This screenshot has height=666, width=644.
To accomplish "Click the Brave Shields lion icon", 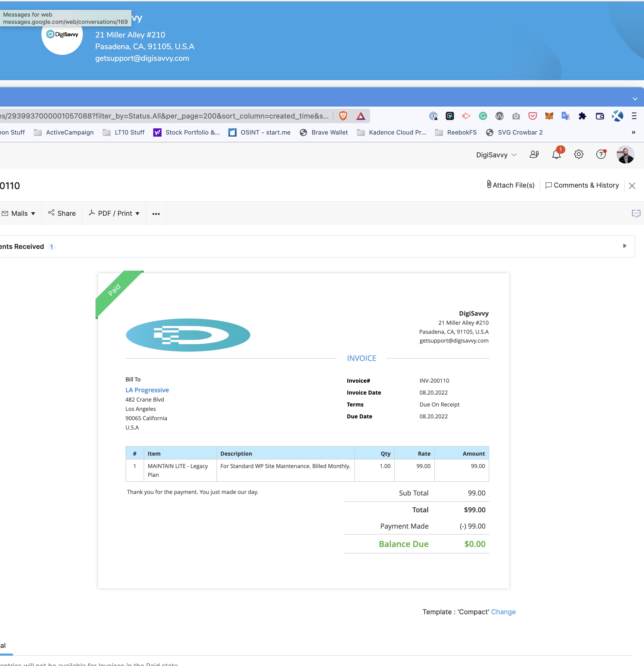I will pos(343,116).
